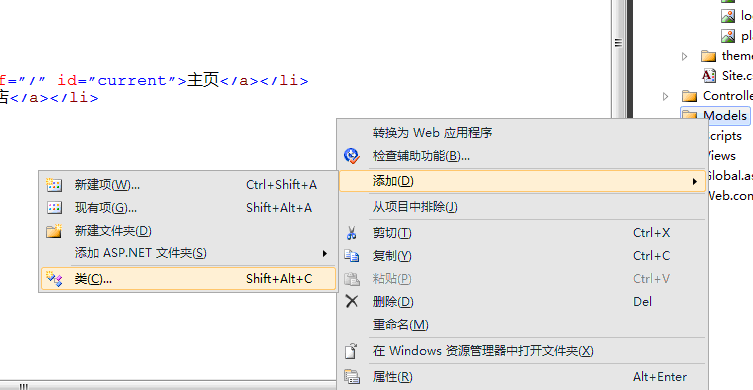This screenshot has width=753, height=390.
Task: Open 属性(R) from context menu
Action: (522, 377)
